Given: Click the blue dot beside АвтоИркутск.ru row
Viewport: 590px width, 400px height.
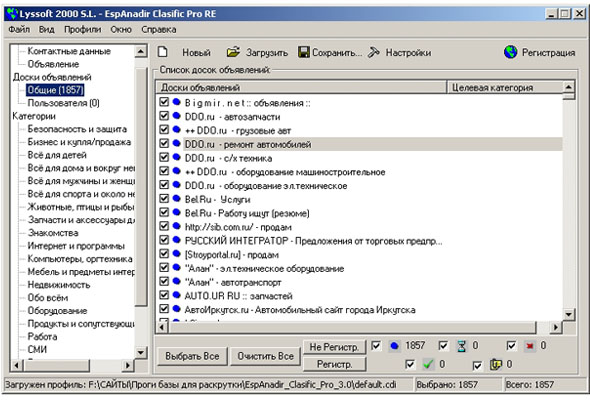Looking at the screenshot, I should pyautogui.click(x=176, y=309).
